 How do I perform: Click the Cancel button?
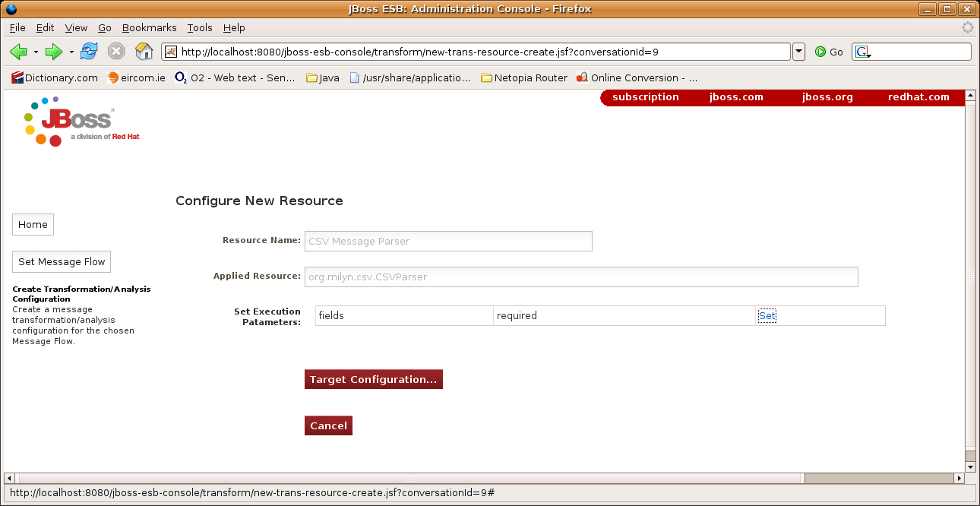[328, 425]
